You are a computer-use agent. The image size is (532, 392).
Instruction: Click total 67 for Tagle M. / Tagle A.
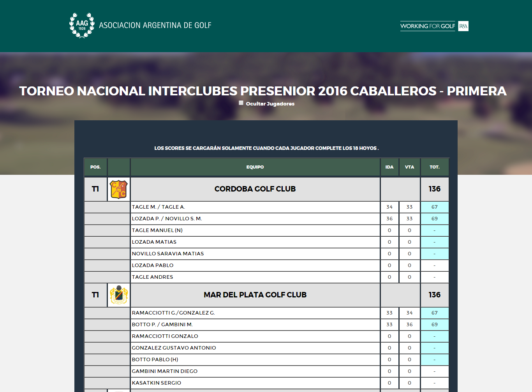point(435,207)
